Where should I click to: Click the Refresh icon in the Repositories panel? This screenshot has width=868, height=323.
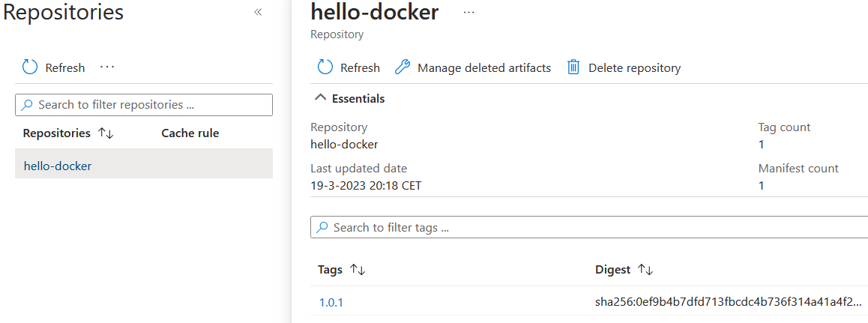pyautogui.click(x=30, y=67)
